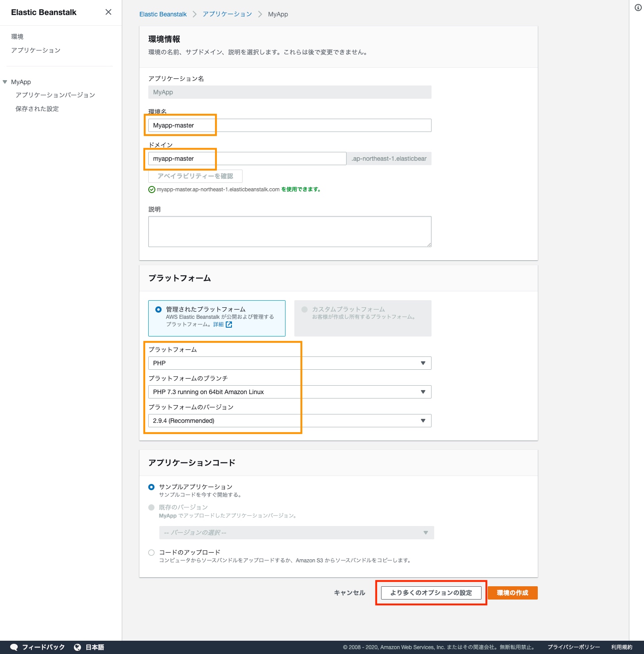Click the external link icon next to 詳細
The image size is (644, 654).
coord(229,325)
